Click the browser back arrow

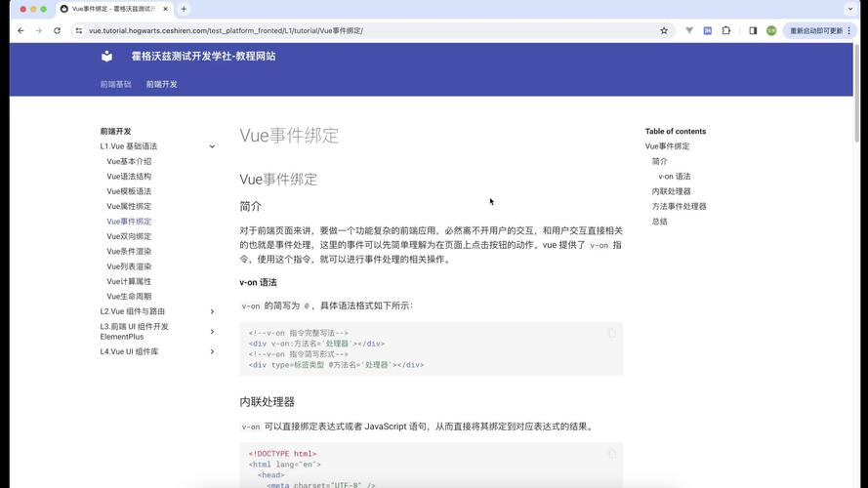[21, 30]
